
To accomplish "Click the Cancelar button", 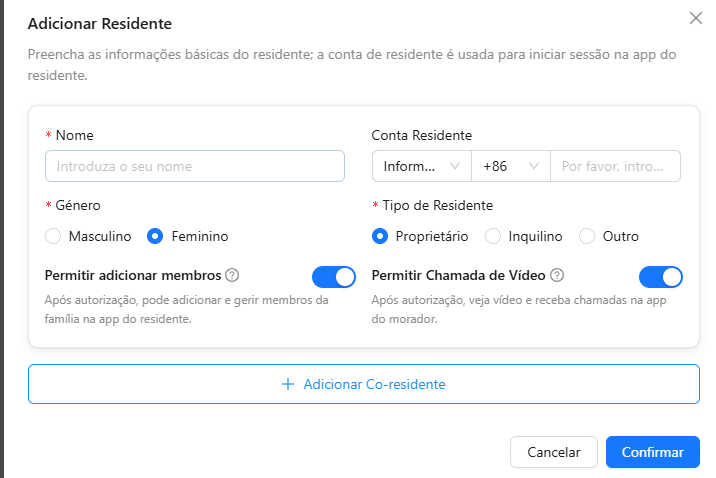I will point(554,452).
